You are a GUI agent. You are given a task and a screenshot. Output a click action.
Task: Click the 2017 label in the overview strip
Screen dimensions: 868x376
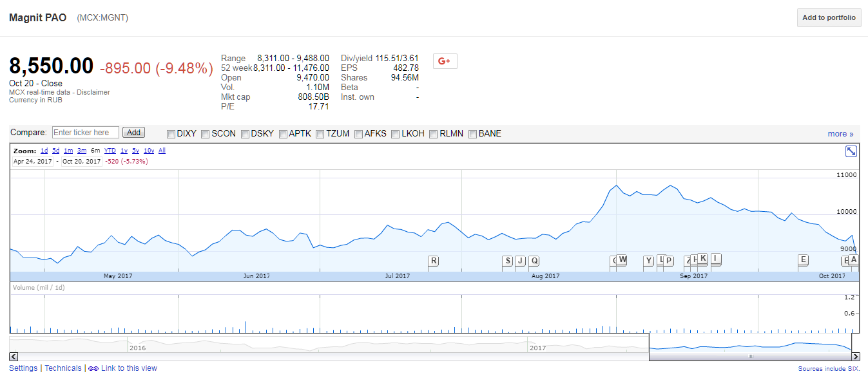pyautogui.click(x=537, y=348)
